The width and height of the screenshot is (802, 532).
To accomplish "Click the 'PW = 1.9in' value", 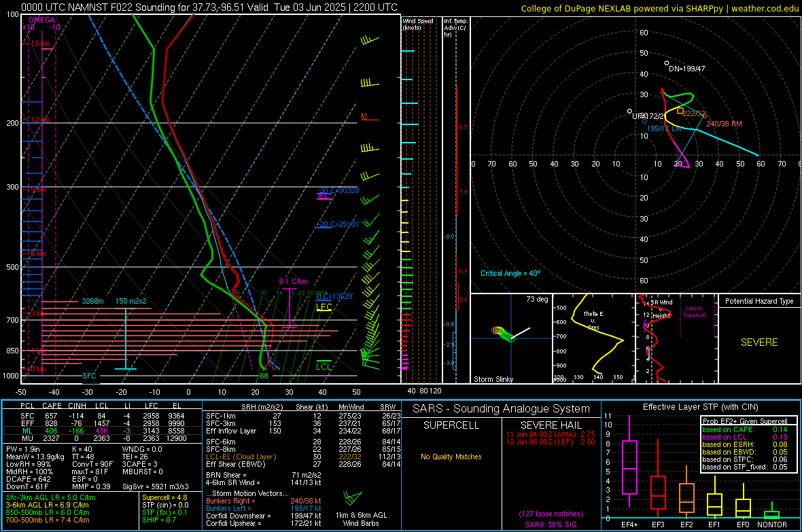I will [x=23, y=449].
